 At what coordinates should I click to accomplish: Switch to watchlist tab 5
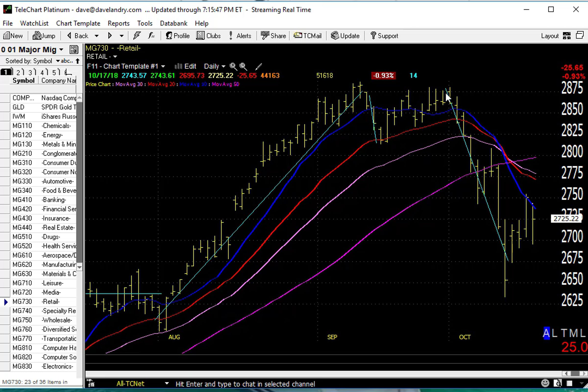pyautogui.click(x=55, y=72)
